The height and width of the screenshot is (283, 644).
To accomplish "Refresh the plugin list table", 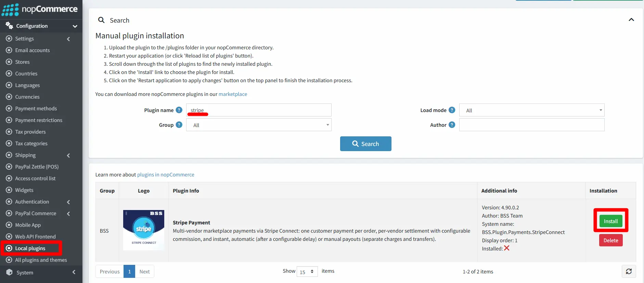I will (629, 271).
